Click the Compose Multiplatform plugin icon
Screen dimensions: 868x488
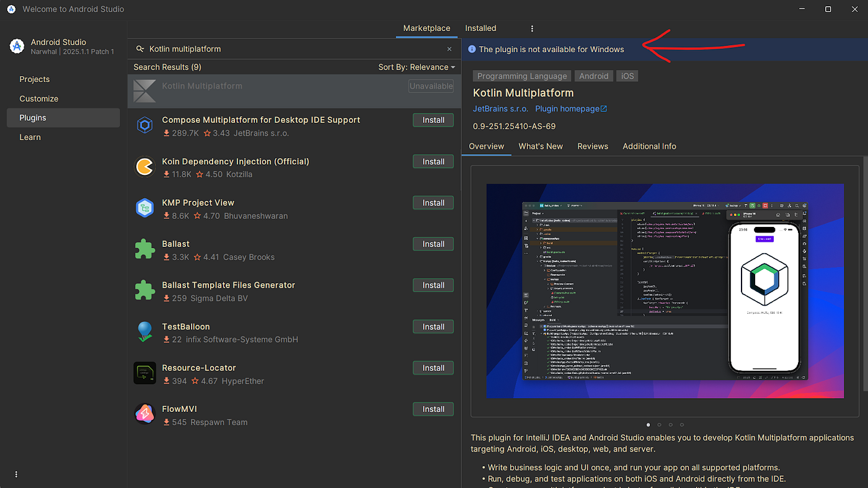point(144,126)
